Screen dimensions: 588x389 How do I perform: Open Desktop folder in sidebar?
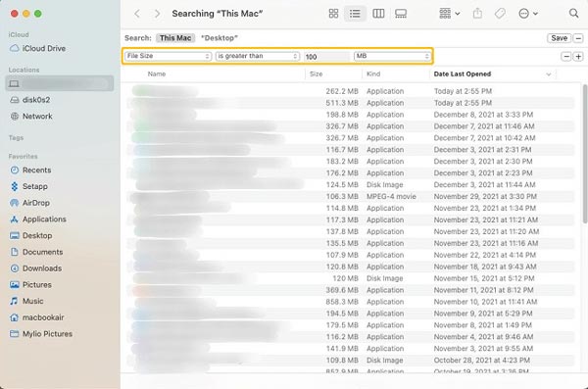coord(30,235)
